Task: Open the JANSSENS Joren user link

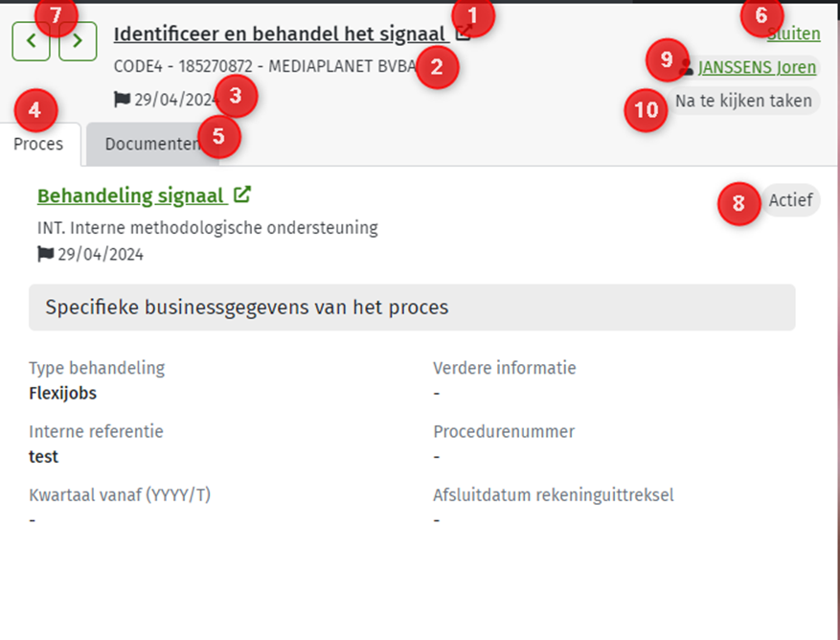Action: (757, 67)
